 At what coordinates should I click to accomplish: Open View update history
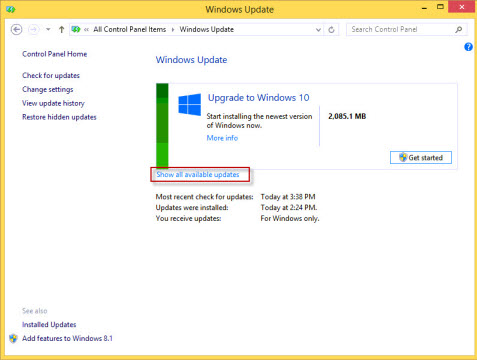click(x=53, y=103)
